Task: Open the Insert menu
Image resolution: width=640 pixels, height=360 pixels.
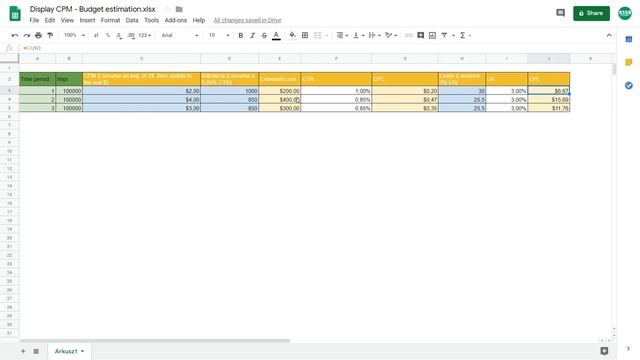Action: pyautogui.click(x=87, y=20)
